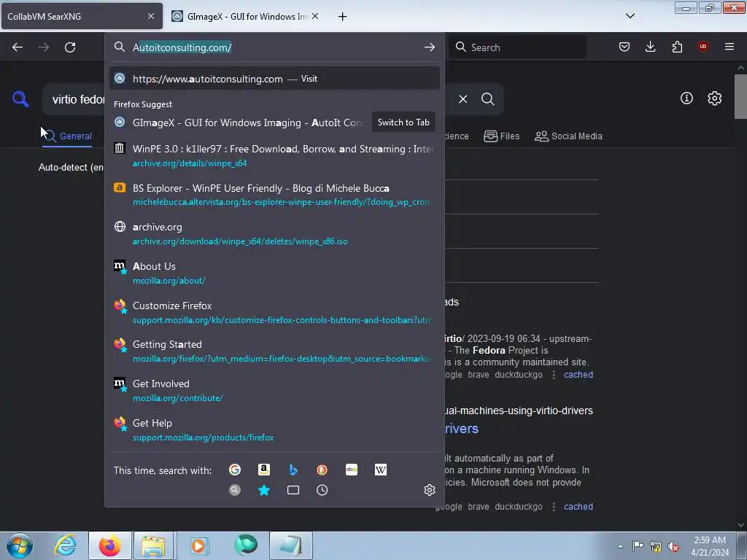This screenshot has width=747, height=560.
Task: Submit the SearXNG search magnifier
Action: coord(487,99)
